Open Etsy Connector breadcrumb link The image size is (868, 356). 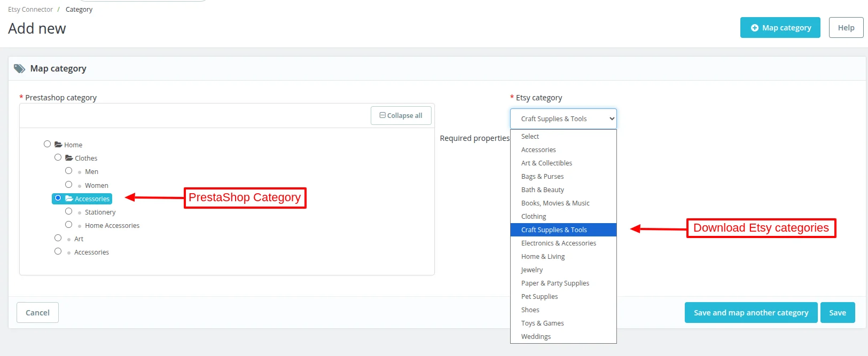pyautogui.click(x=30, y=10)
